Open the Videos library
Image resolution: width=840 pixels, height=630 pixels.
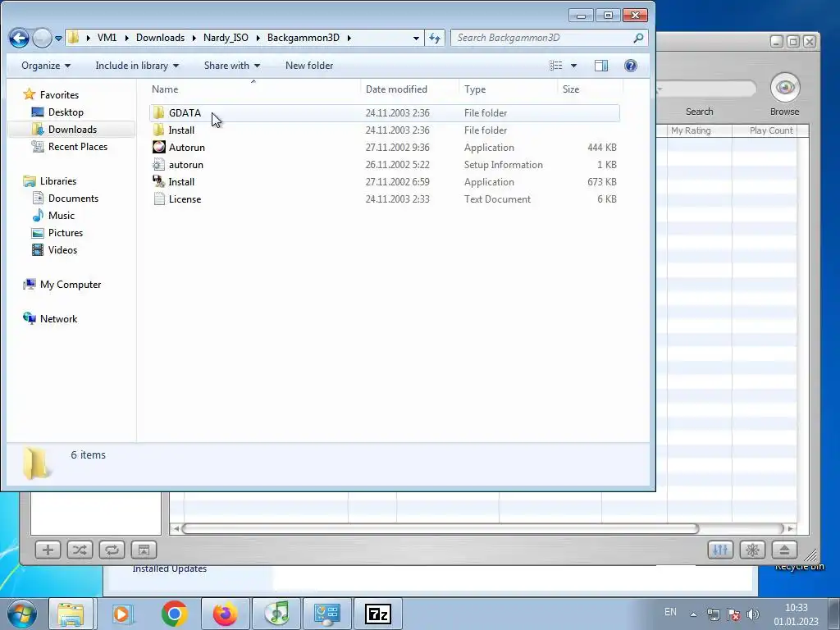tap(62, 249)
